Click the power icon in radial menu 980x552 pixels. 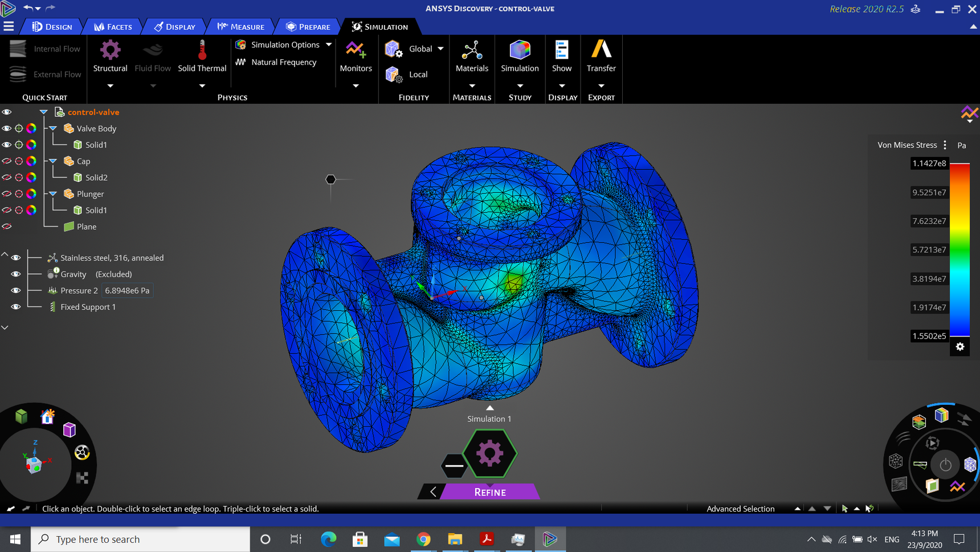tap(945, 465)
